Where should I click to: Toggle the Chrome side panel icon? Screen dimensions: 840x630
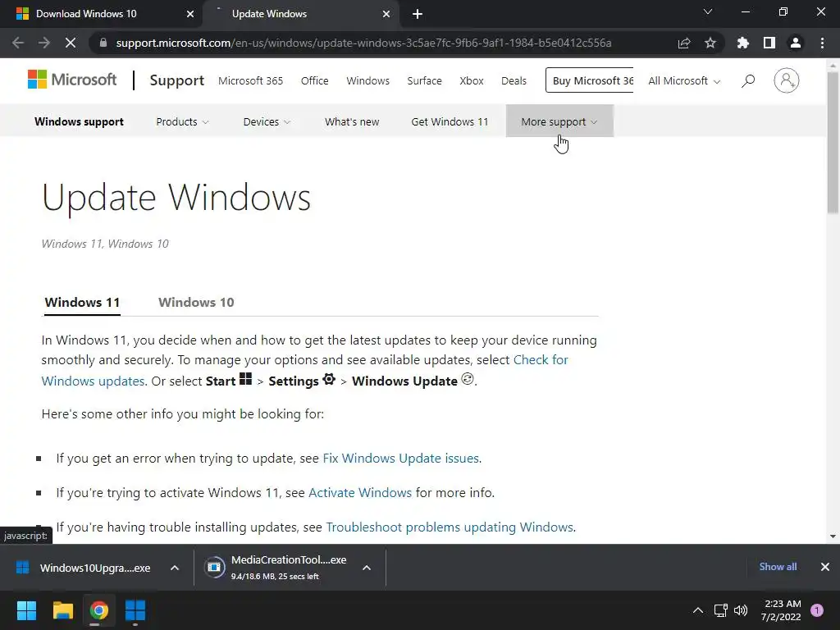click(769, 43)
